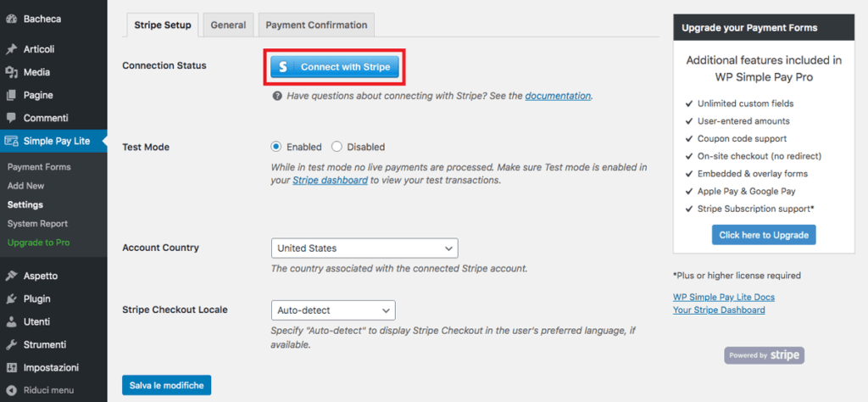Click the Strumenti wrench icon
868x402 pixels.
[10, 344]
